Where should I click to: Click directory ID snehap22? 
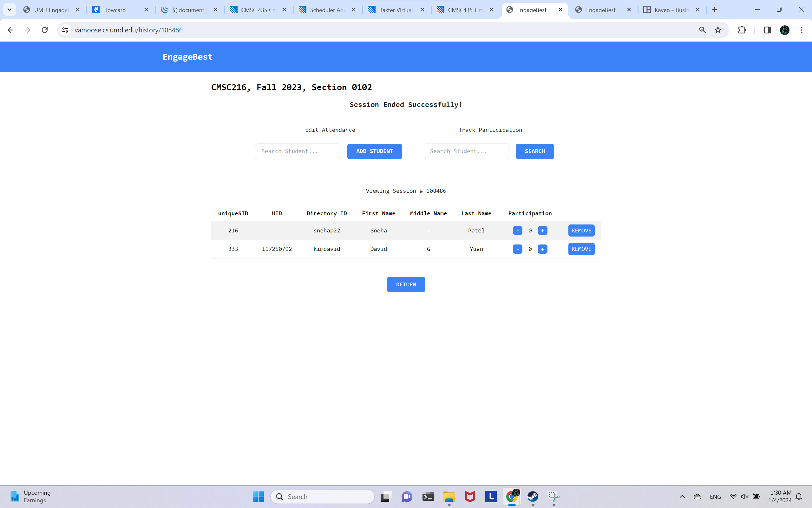[x=327, y=231]
